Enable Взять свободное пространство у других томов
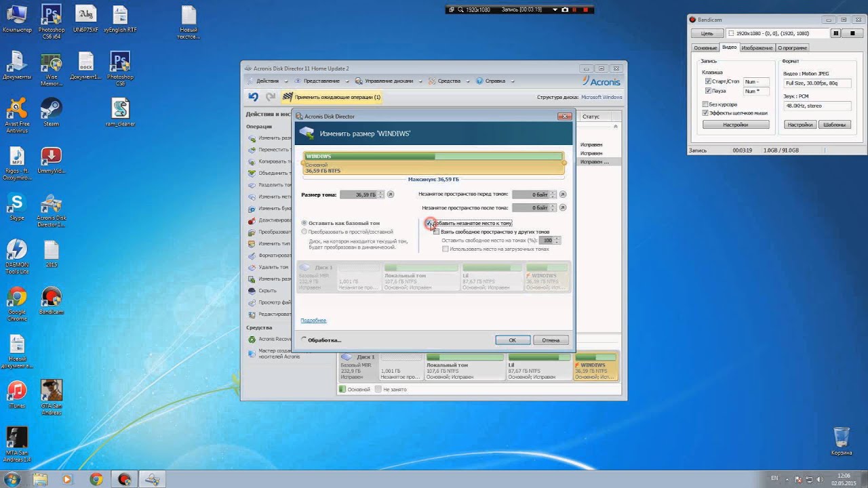 pyautogui.click(x=436, y=232)
